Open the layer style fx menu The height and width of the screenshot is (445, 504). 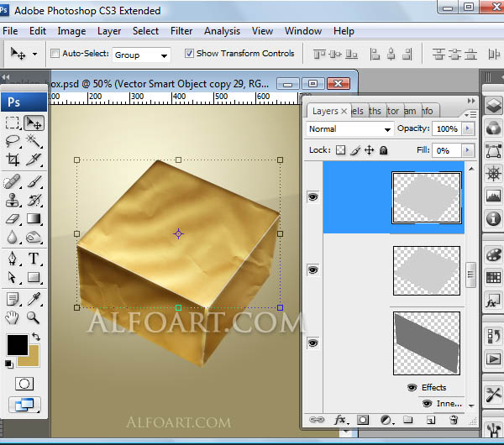click(x=339, y=420)
